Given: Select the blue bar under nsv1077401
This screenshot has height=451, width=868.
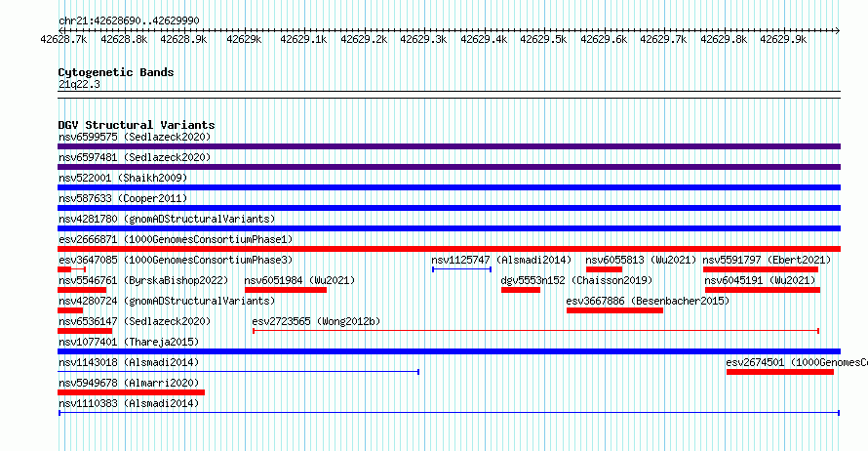Looking at the screenshot, I should pos(449,351).
